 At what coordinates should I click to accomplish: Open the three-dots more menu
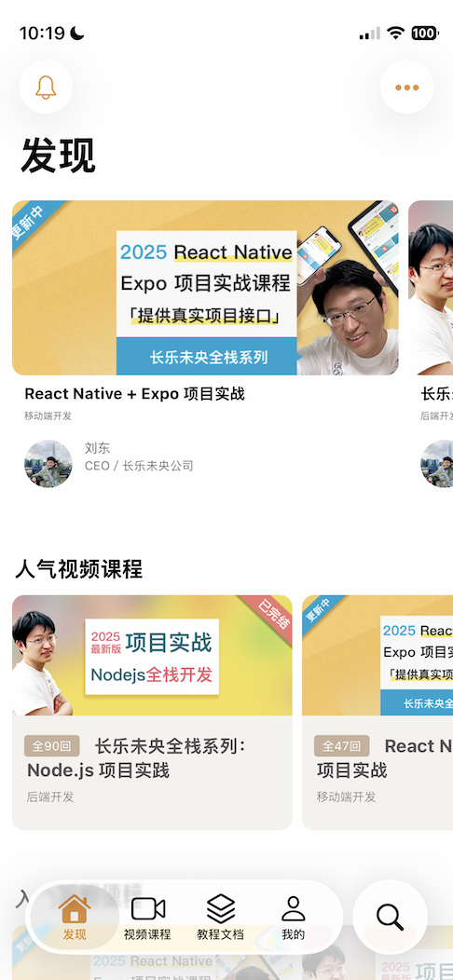pos(406,88)
